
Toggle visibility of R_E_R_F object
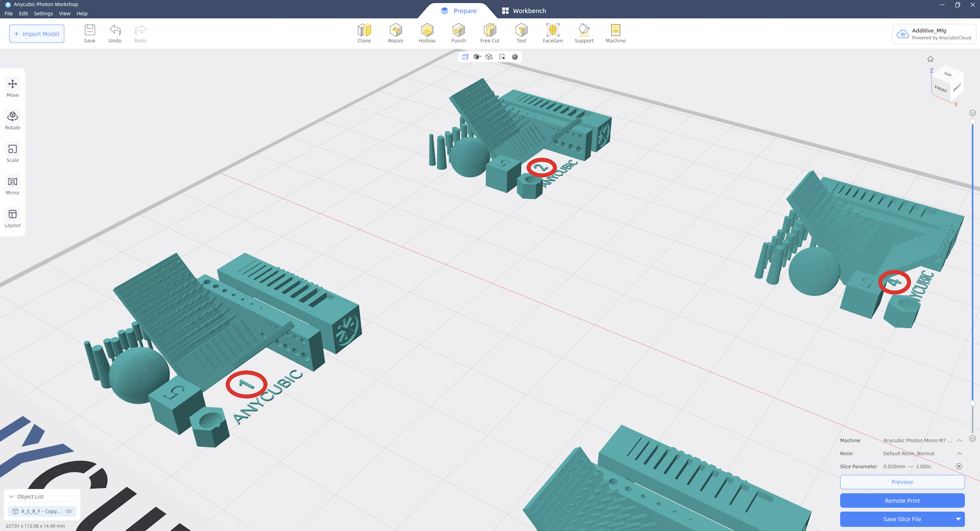click(x=69, y=511)
